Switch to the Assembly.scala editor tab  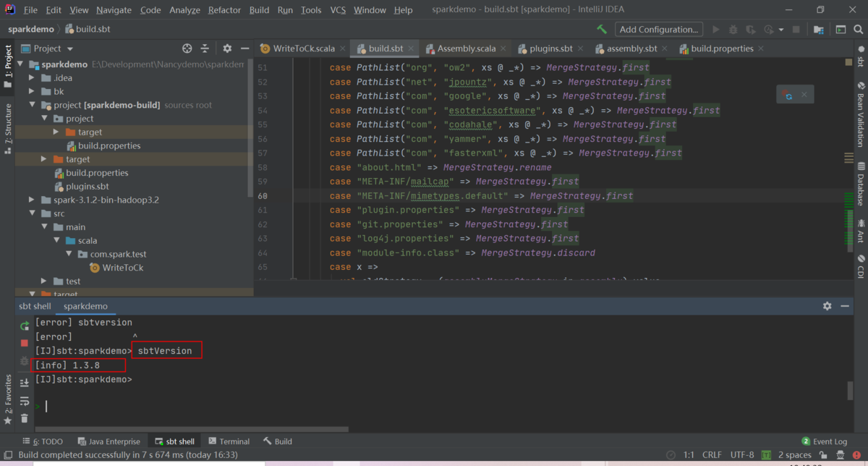[467, 48]
